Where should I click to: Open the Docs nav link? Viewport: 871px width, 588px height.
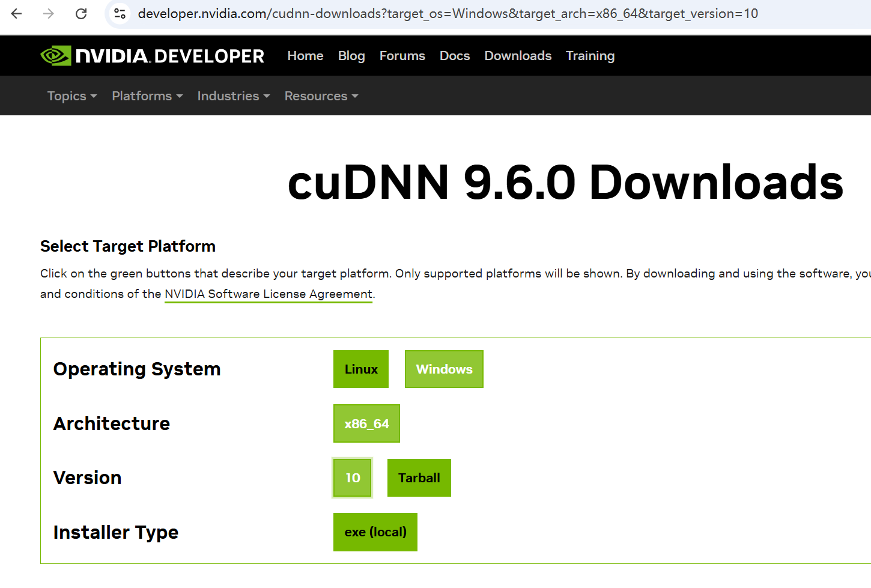455,56
